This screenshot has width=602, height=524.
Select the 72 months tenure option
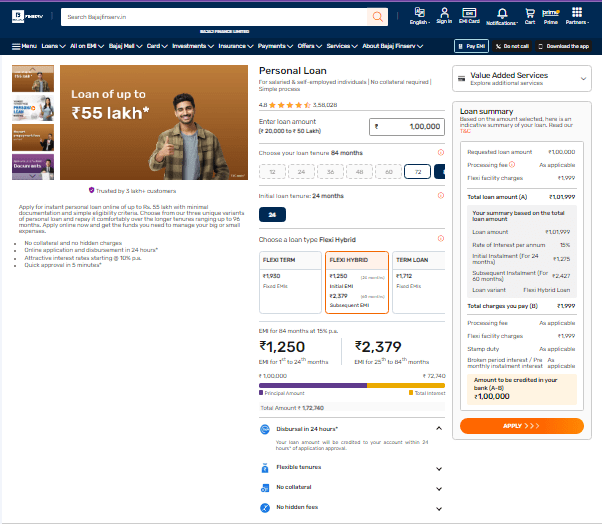416,172
